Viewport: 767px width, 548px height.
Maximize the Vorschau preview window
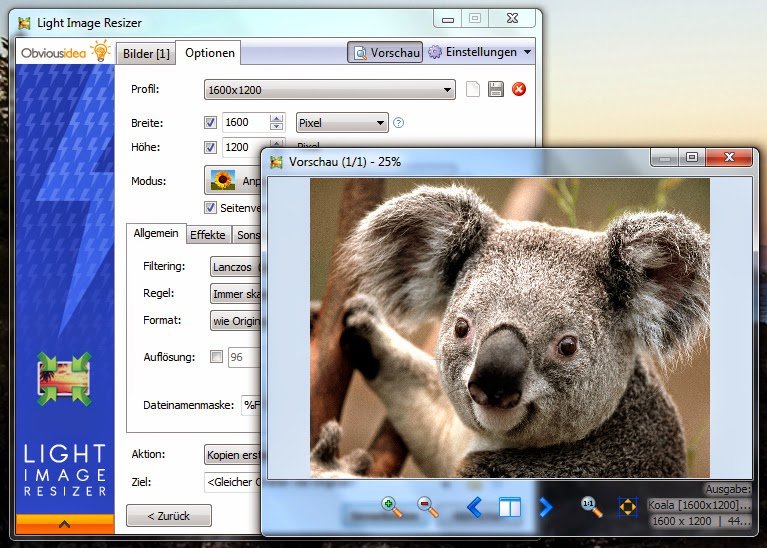point(692,158)
